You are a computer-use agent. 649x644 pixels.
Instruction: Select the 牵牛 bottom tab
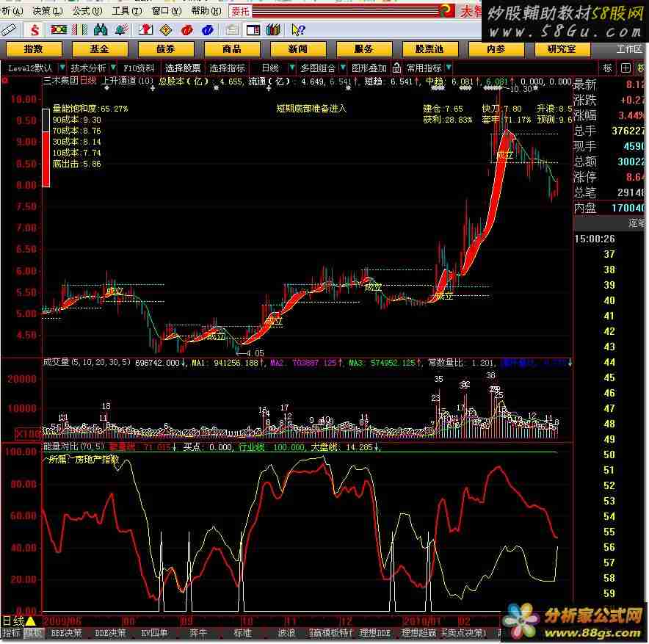point(198,633)
